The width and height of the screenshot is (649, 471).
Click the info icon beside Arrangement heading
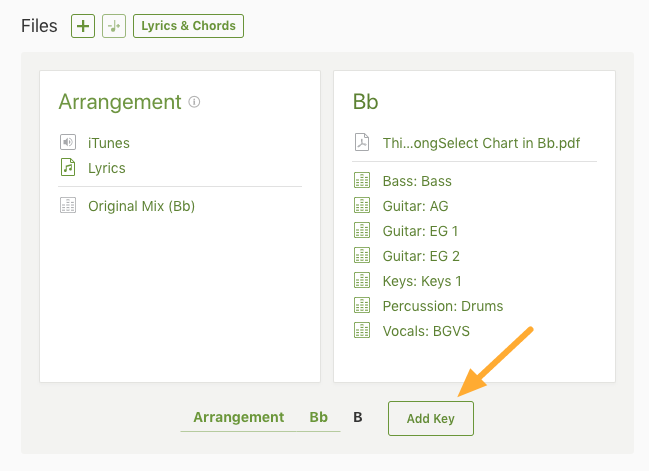click(x=194, y=102)
